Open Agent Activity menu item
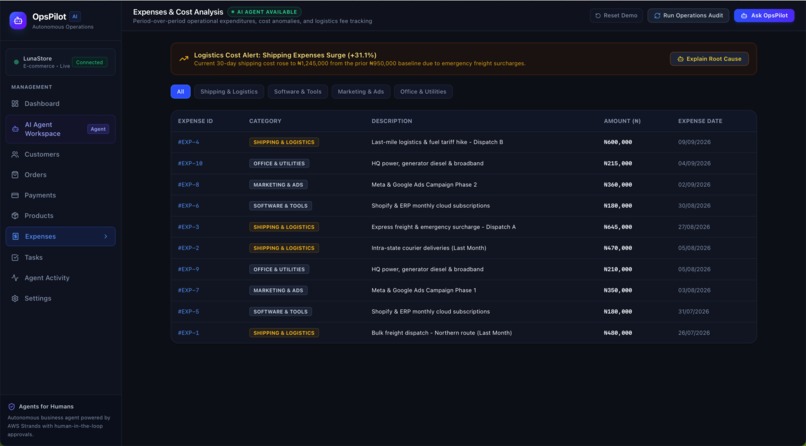The image size is (806, 446). (61, 278)
